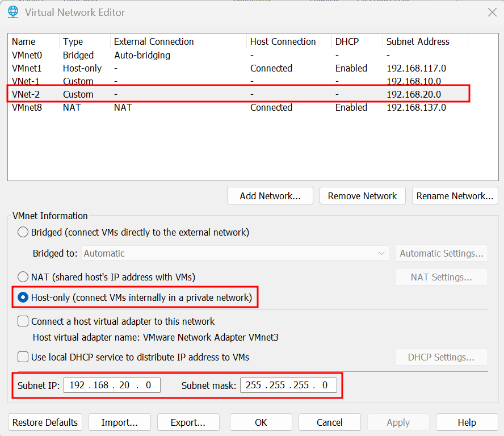Select the VMnet0 row in the list

tap(27, 55)
